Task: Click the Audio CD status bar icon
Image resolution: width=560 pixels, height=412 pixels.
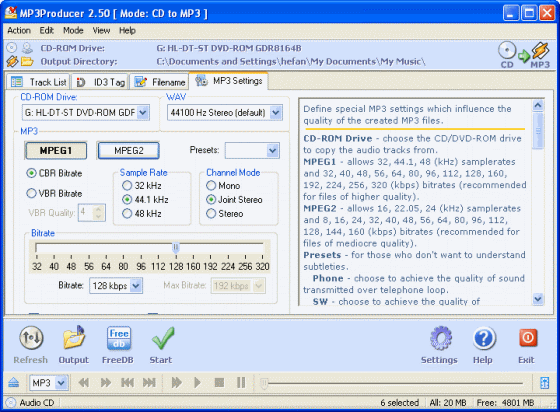Action: pos(11,402)
